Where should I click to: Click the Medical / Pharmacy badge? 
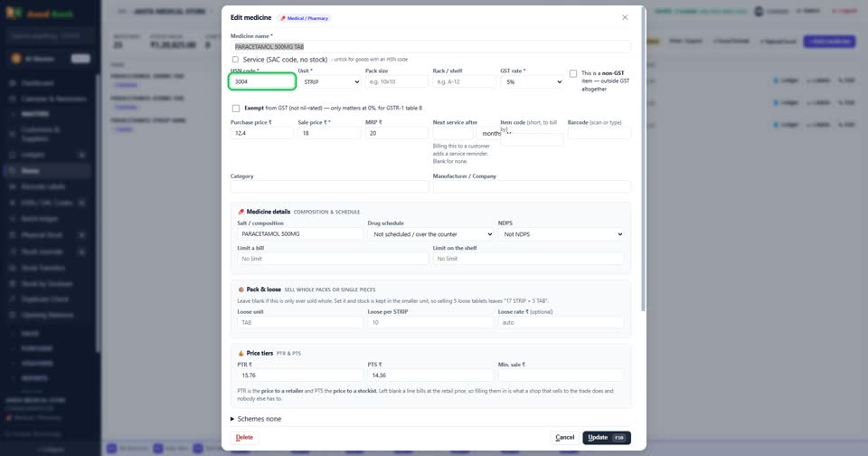click(x=305, y=18)
